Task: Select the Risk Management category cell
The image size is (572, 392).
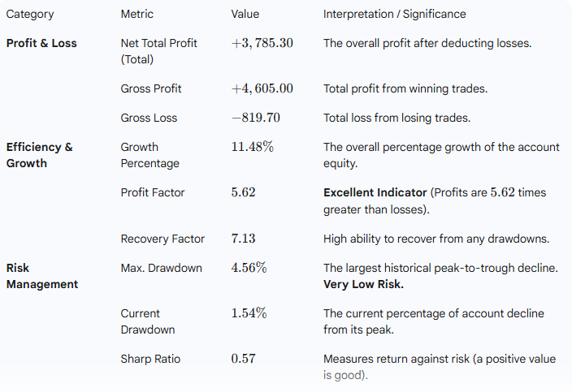Action: (x=42, y=276)
